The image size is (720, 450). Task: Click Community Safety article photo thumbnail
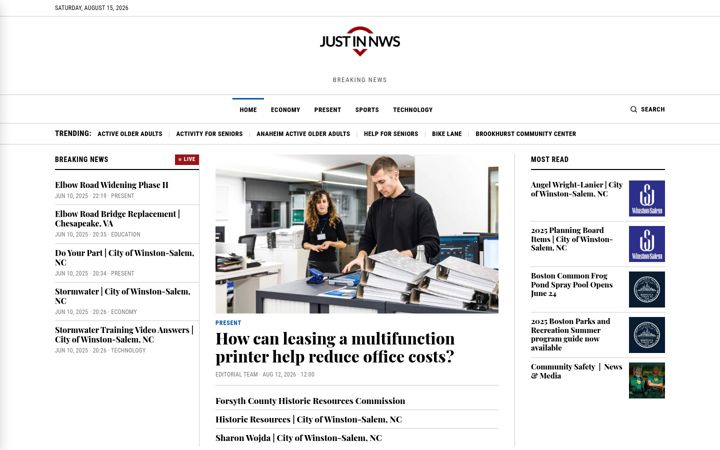647,380
